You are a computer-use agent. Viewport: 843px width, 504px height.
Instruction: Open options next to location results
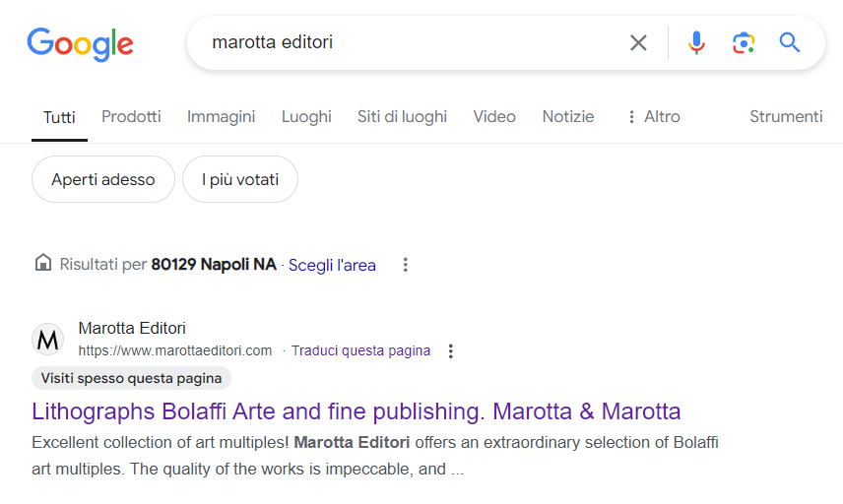[x=405, y=265]
